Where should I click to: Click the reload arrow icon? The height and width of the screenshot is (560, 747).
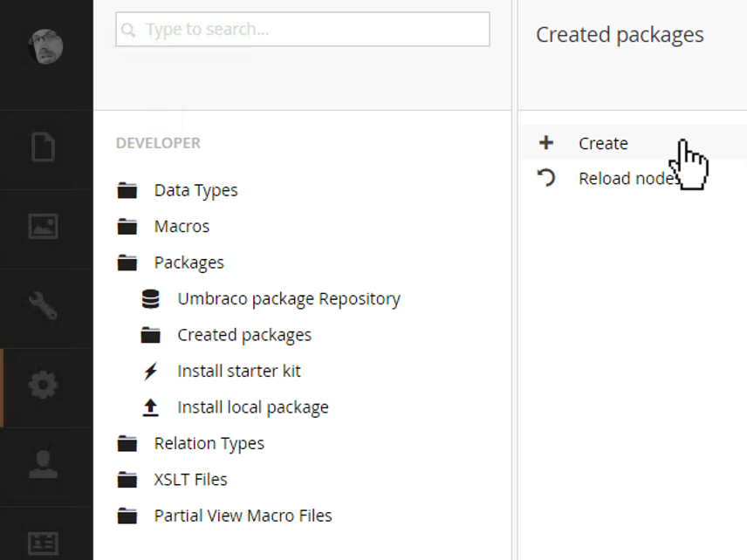(x=546, y=178)
